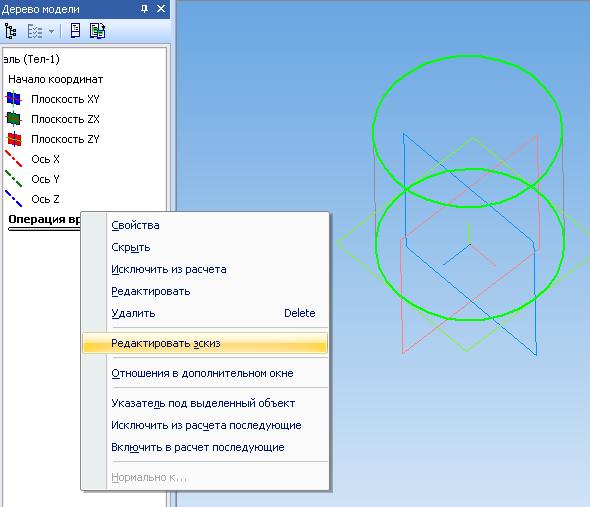Select Ось Y in model tree
The image size is (590, 507).
tap(45, 179)
